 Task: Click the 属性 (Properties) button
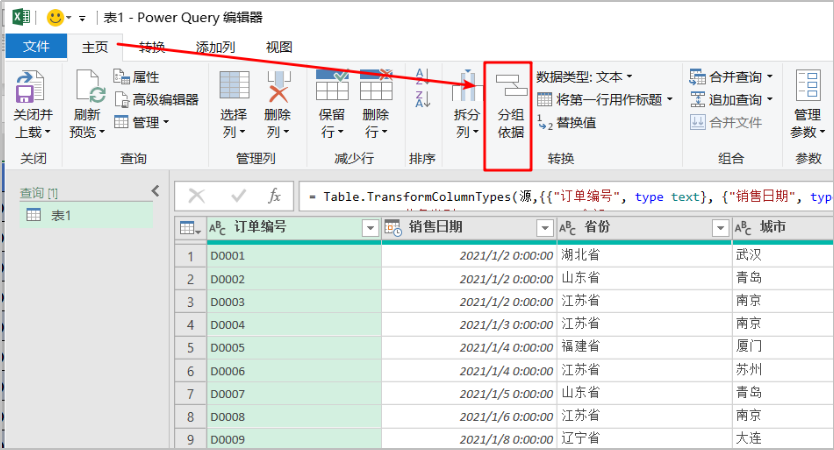point(137,77)
